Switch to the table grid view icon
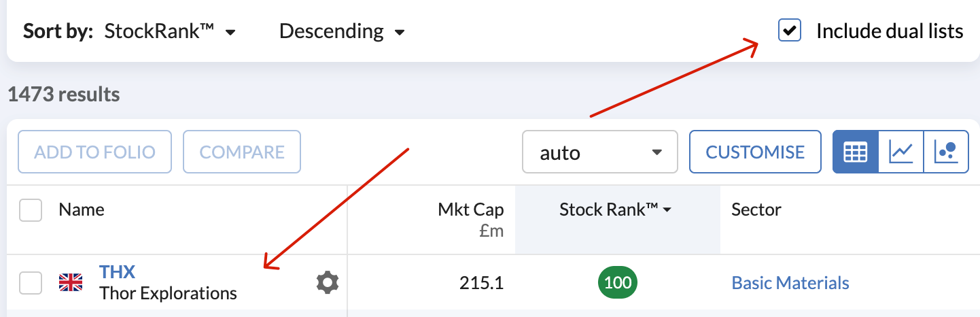 (x=856, y=152)
